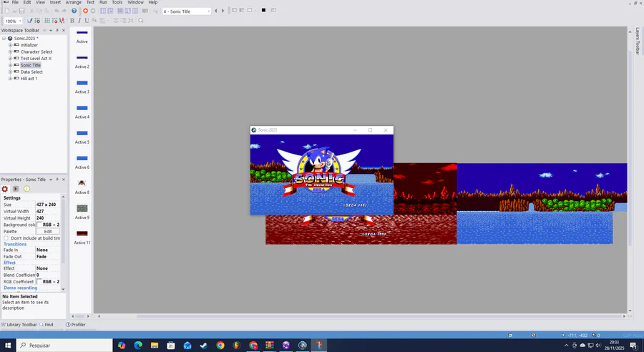Pin the Properties panel with pushpin icon
This screenshot has height=352, width=644.
57,180
